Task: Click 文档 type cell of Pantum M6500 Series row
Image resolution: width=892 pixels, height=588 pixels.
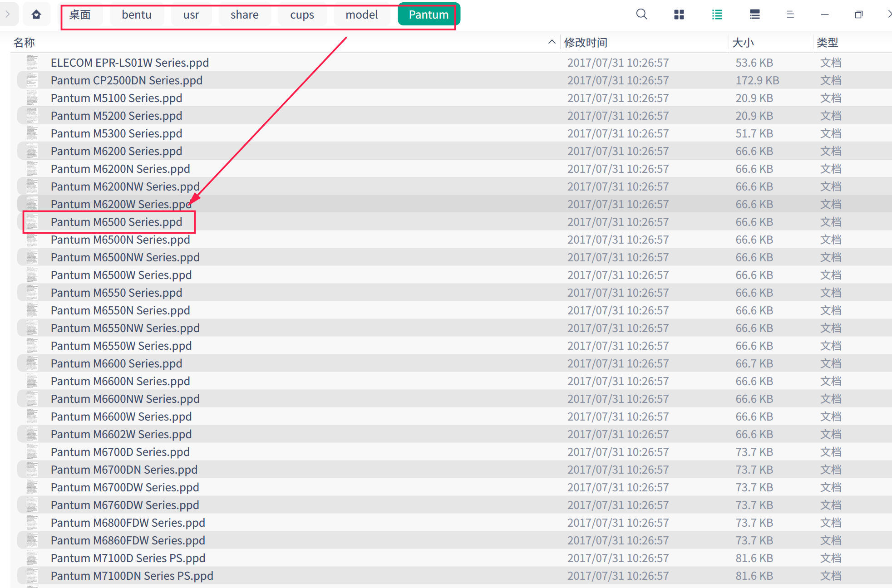Action: tap(831, 222)
